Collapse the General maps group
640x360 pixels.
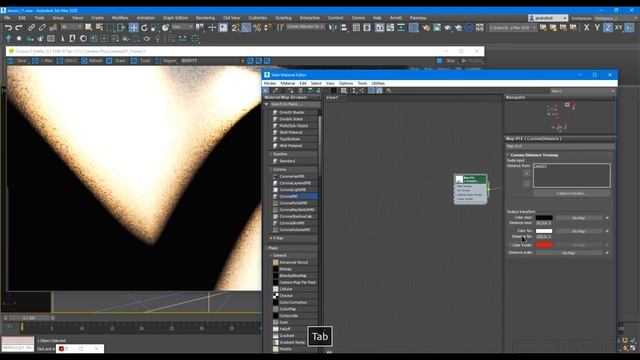coord(271,256)
